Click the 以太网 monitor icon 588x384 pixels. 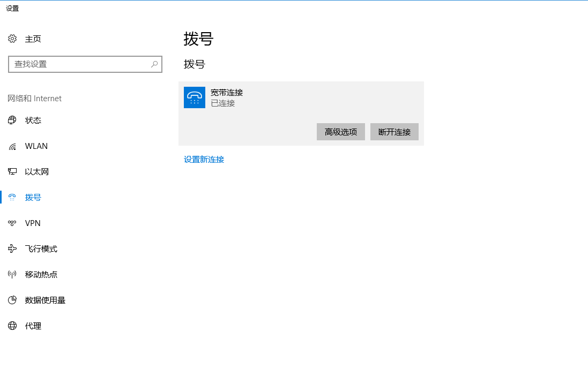click(x=12, y=171)
